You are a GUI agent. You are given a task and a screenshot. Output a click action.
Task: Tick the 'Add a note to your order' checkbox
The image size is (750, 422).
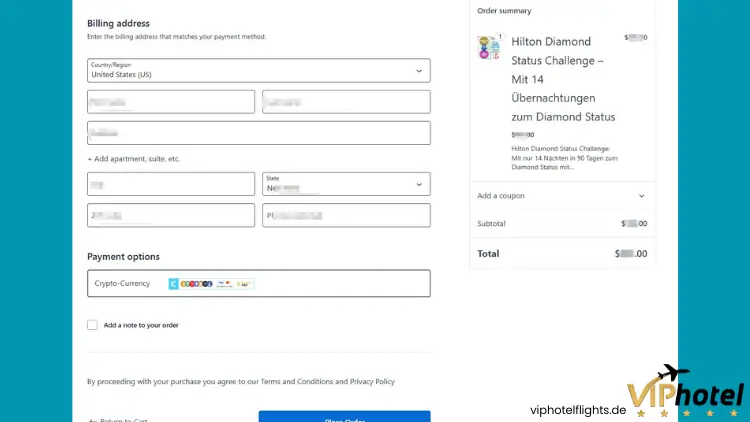pos(92,325)
